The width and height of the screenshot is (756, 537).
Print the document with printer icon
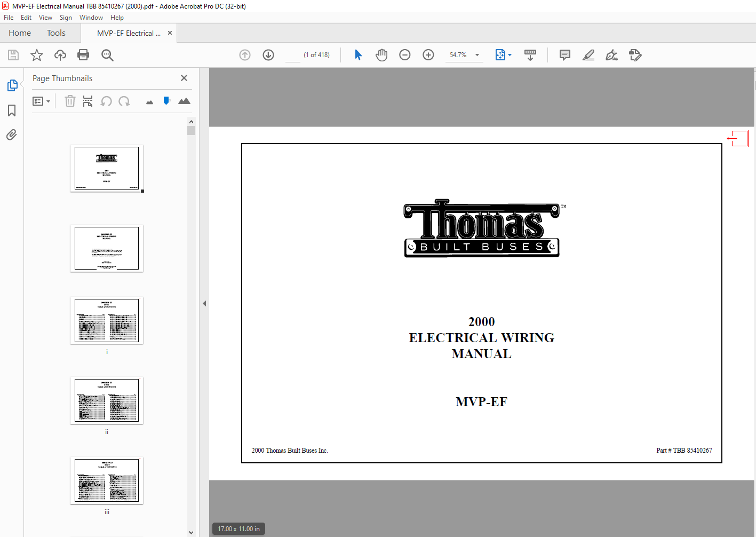[x=83, y=55]
